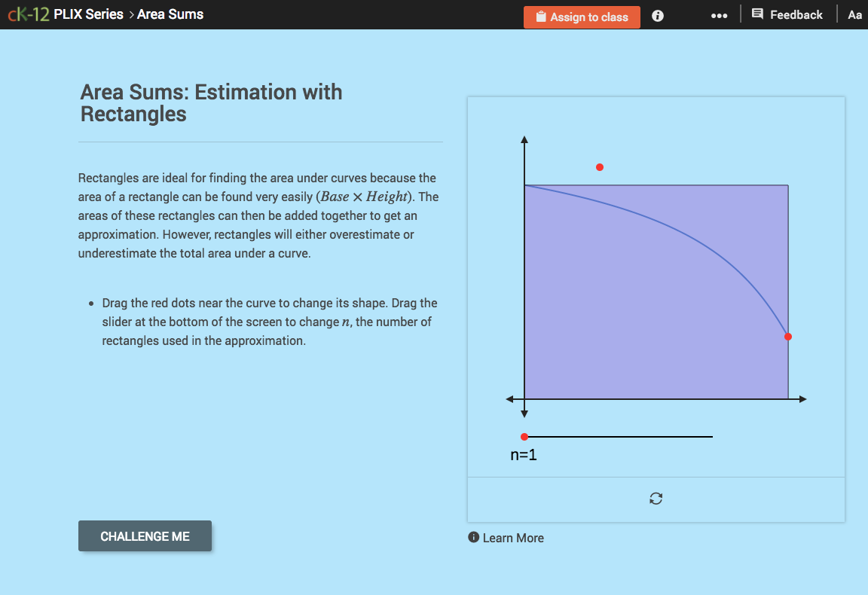868x595 pixels.
Task: Reset the simulation using the refresh icon
Action: coord(656,498)
